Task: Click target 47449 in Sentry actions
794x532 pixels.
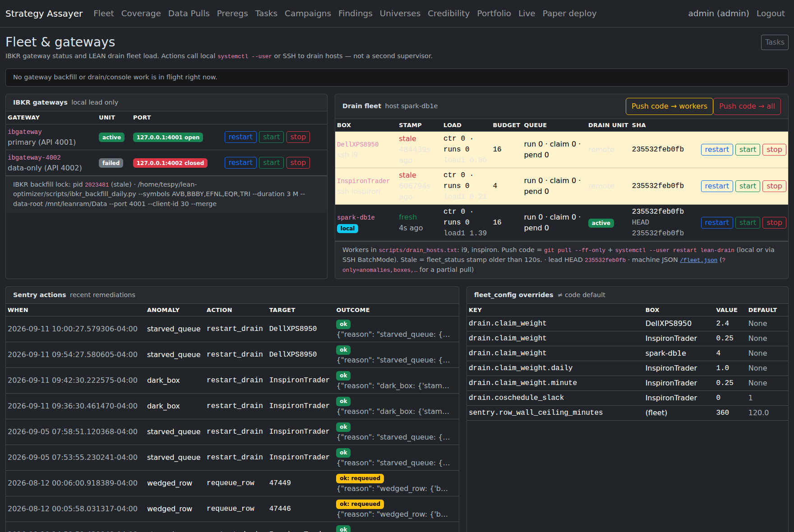Action: point(280,483)
